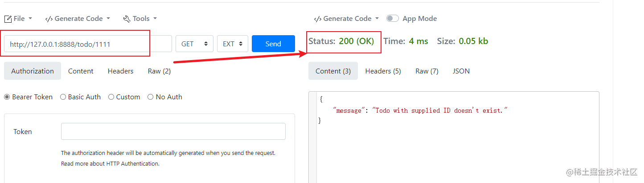Switch to request Content tab
The height and width of the screenshot is (183, 644).
pyautogui.click(x=81, y=71)
